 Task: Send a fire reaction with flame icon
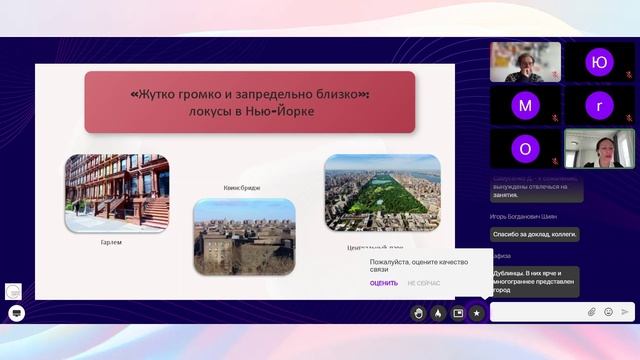(x=438, y=313)
